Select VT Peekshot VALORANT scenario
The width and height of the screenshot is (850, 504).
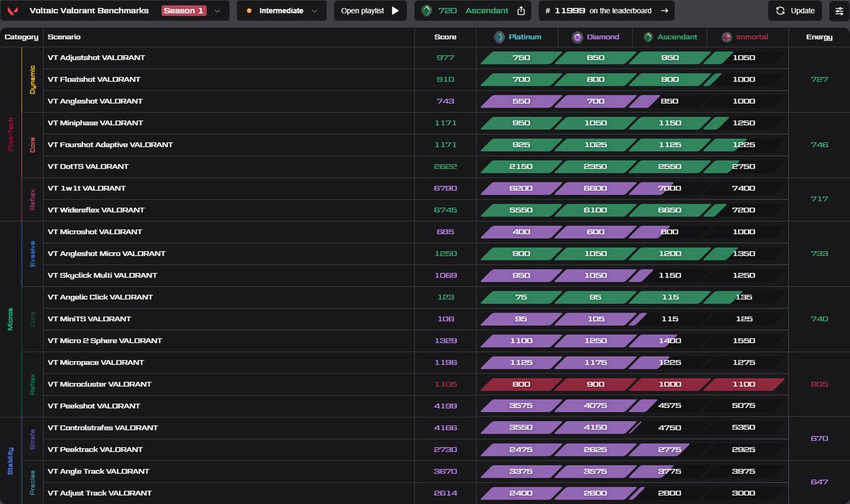[93, 406]
